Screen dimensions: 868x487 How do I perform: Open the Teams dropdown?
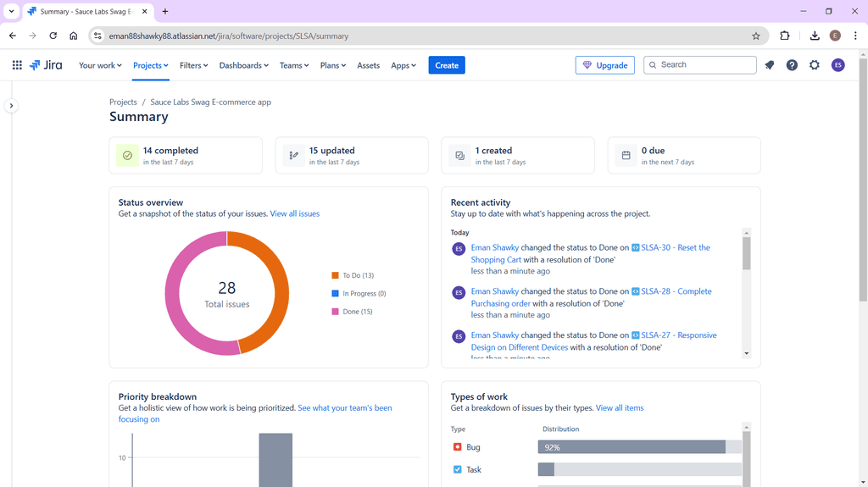pos(294,65)
